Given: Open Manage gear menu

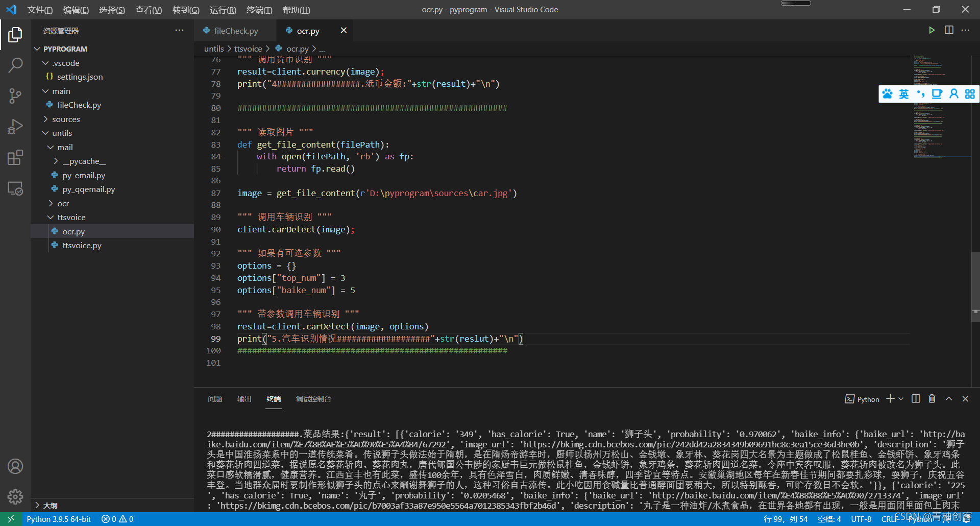Looking at the screenshot, I should click(15, 496).
